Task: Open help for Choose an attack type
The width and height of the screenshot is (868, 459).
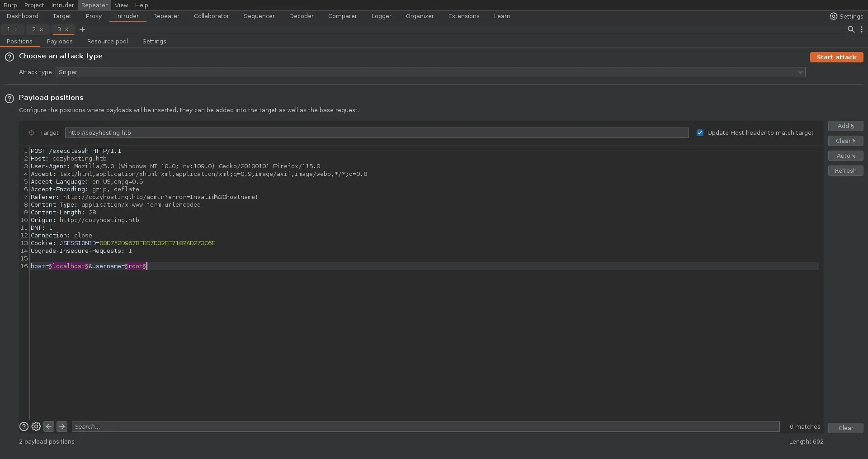Action: (x=9, y=57)
